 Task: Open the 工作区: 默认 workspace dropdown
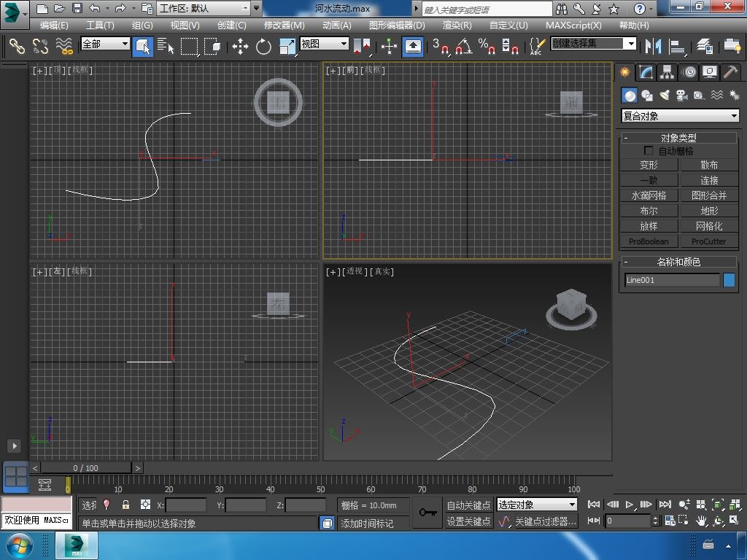click(204, 8)
